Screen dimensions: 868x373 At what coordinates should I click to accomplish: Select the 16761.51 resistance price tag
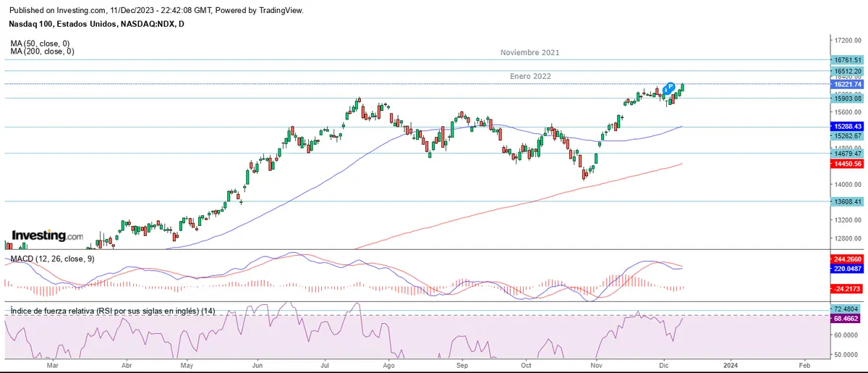pos(848,60)
